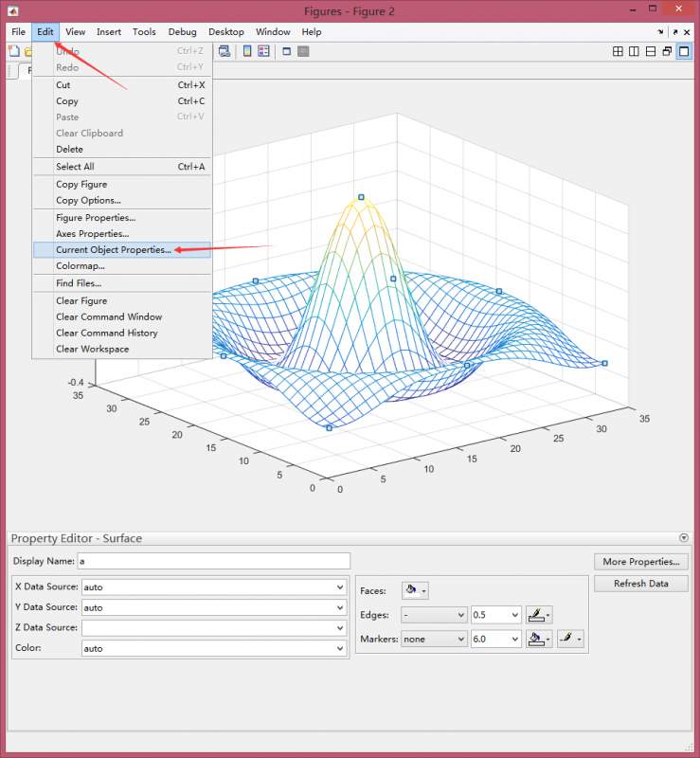Insert a legend using the toolbar icon
700x758 pixels.
click(x=263, y=51)
